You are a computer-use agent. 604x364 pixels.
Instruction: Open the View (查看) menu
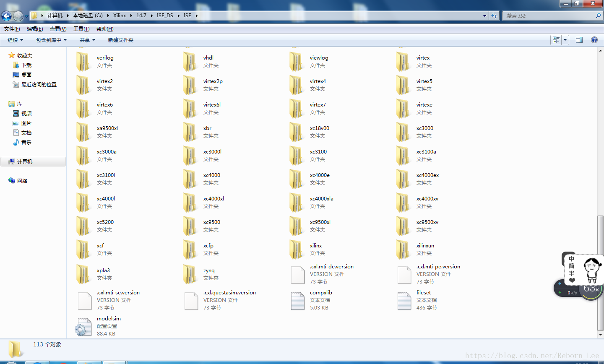coord(58,29)
